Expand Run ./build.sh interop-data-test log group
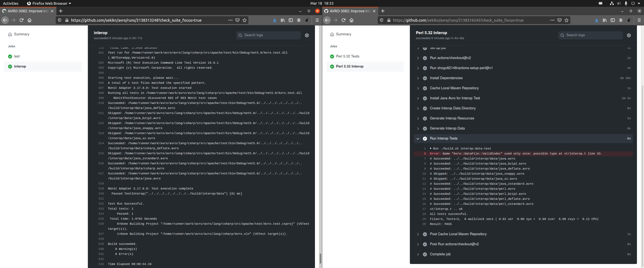Screen dimensions: 644x268 click(x=461, y=148)
